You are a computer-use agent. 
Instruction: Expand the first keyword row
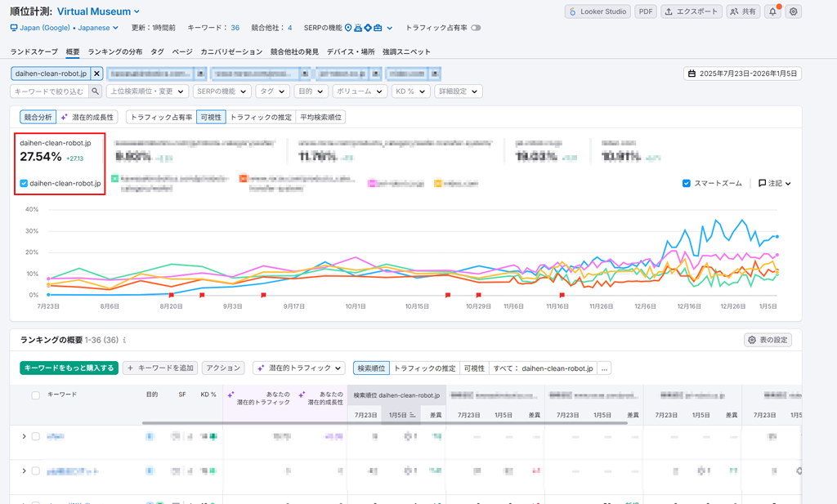24,436
